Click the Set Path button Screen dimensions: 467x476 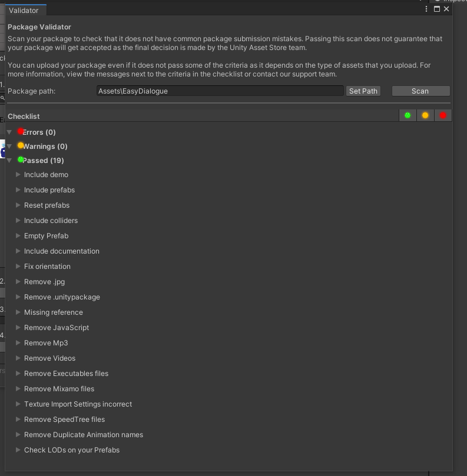363,91
